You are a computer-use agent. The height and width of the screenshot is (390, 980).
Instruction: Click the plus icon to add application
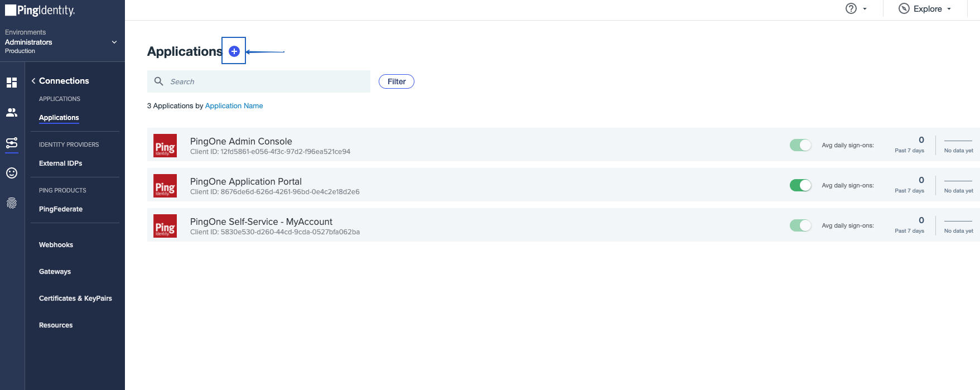(x=234, y=51)
